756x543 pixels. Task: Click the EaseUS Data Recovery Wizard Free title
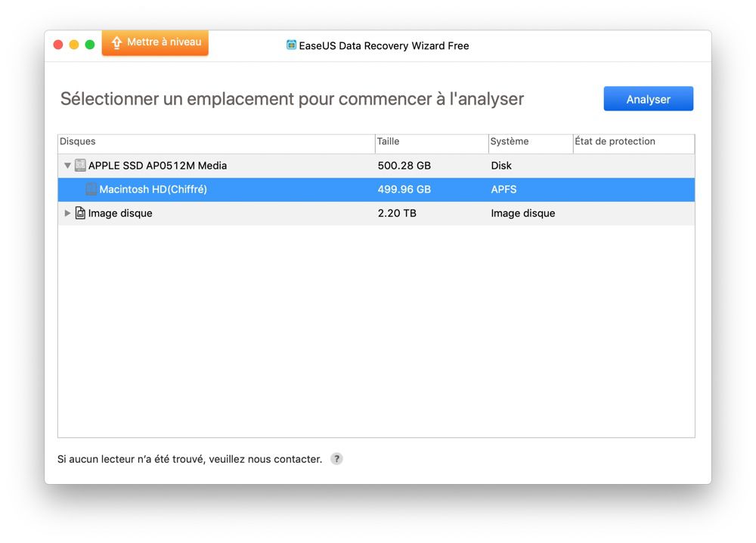pos(384,46)
